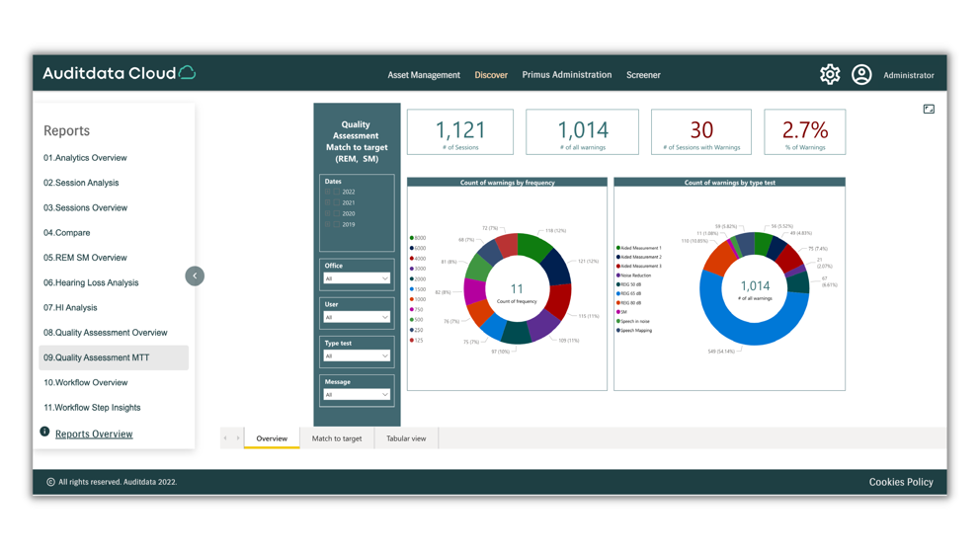Expand the 2022 date tree node
This screenshot has width=980, height=551.
(327, 192)
